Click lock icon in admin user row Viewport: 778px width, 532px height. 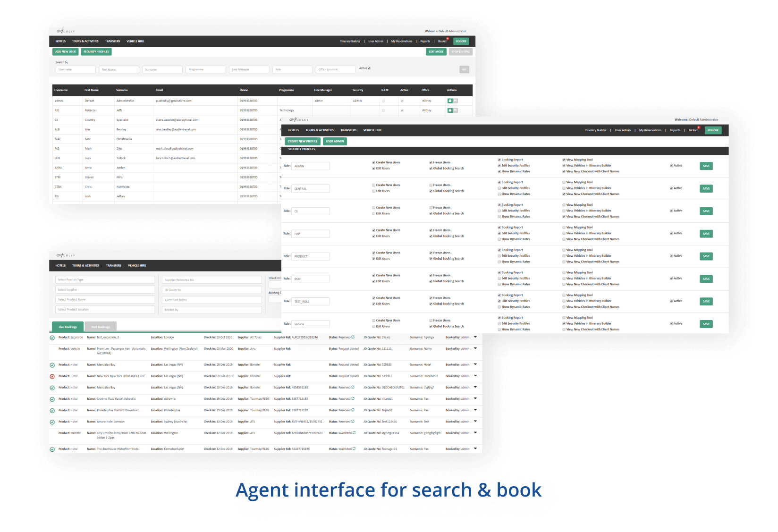pyautogui.click(x=450, y=101)
